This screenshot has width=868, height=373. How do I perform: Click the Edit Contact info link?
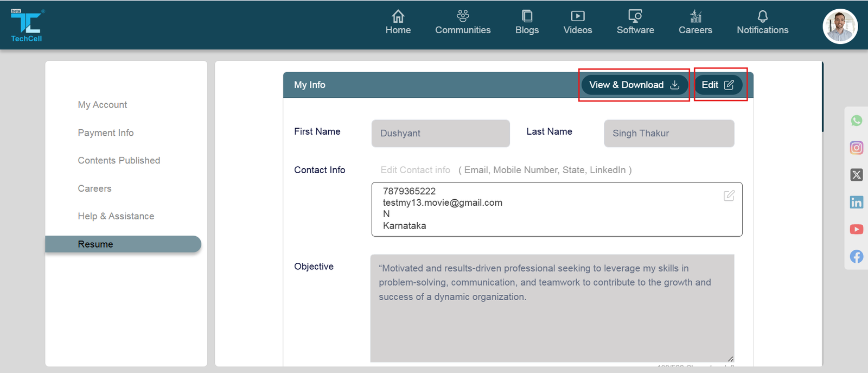tap(415, 170)
